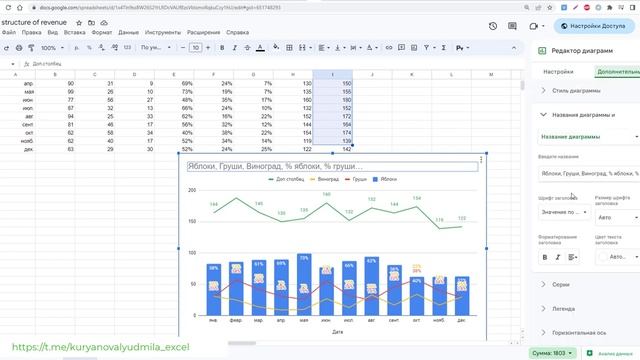
Task: Click the Настройки Доступа share button
Action: click(594, 26)
